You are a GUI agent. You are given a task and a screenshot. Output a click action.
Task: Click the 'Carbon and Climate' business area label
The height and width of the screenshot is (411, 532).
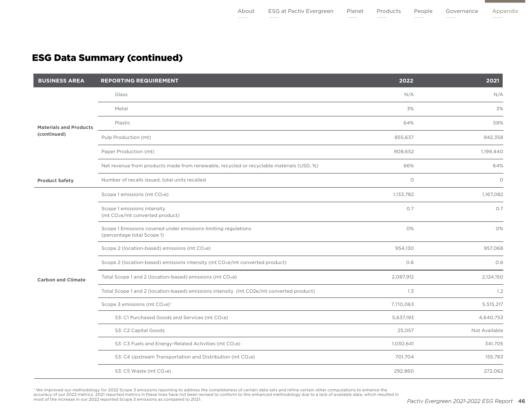[x=61, y=280]
